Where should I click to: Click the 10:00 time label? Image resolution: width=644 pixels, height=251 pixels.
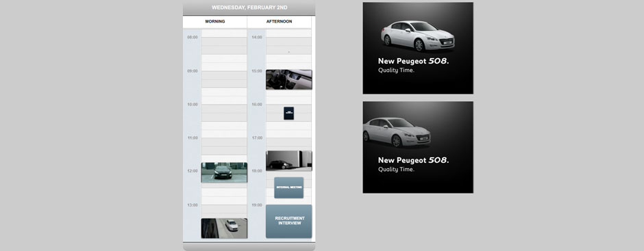coord(193,105)
